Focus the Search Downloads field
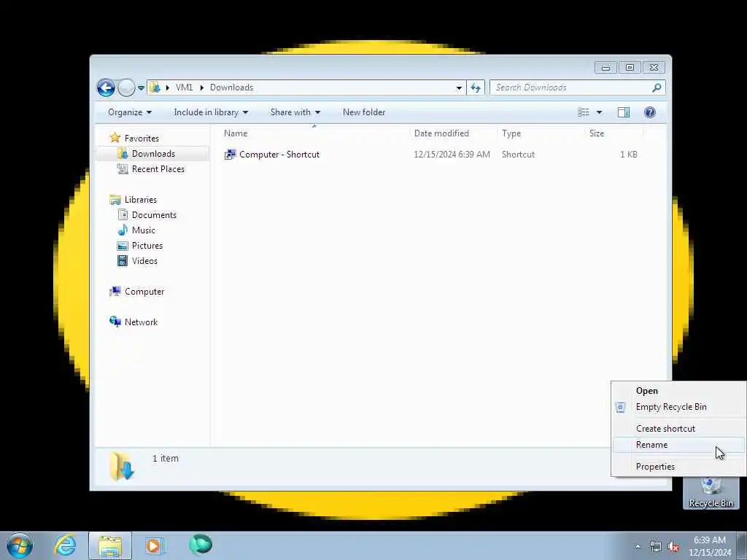Viewport: 747px width, 560px height. (x=570, y=87)
